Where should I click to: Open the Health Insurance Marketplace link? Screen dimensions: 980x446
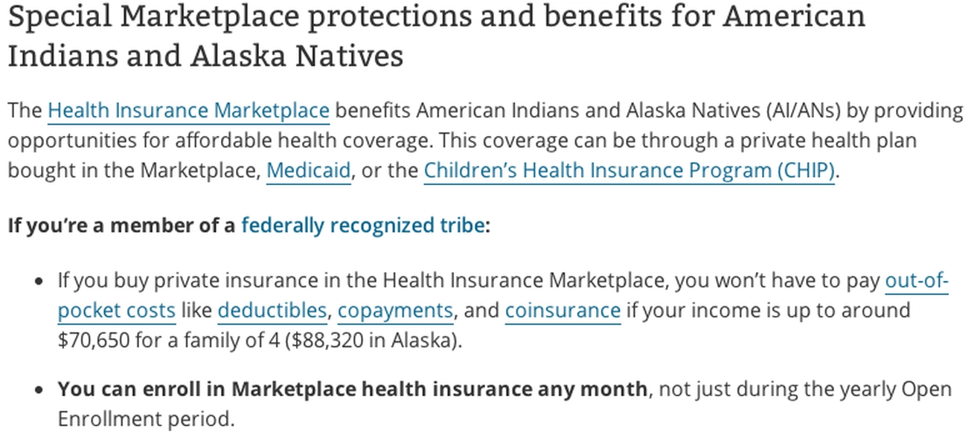188,111
